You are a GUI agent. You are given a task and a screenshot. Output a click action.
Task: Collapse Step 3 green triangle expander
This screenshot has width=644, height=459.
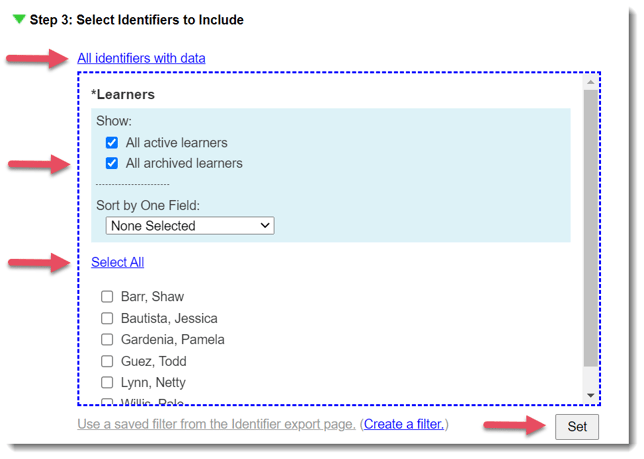19,19
